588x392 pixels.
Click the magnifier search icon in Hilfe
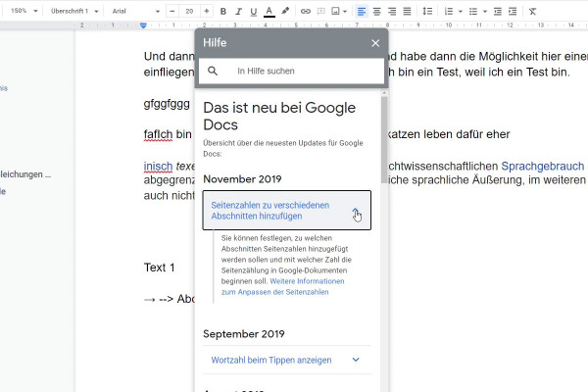[x=213, y=71]
